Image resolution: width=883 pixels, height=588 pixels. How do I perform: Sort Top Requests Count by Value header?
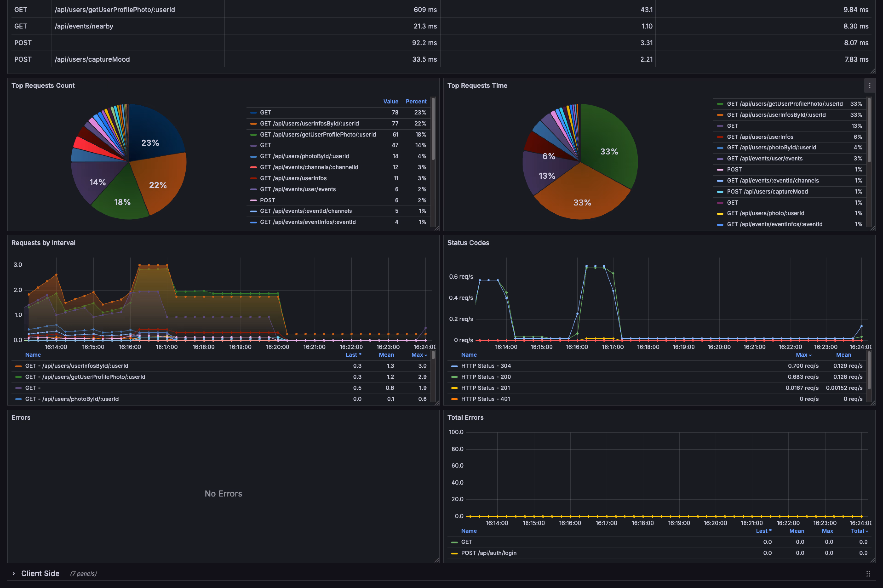point(390,102)
